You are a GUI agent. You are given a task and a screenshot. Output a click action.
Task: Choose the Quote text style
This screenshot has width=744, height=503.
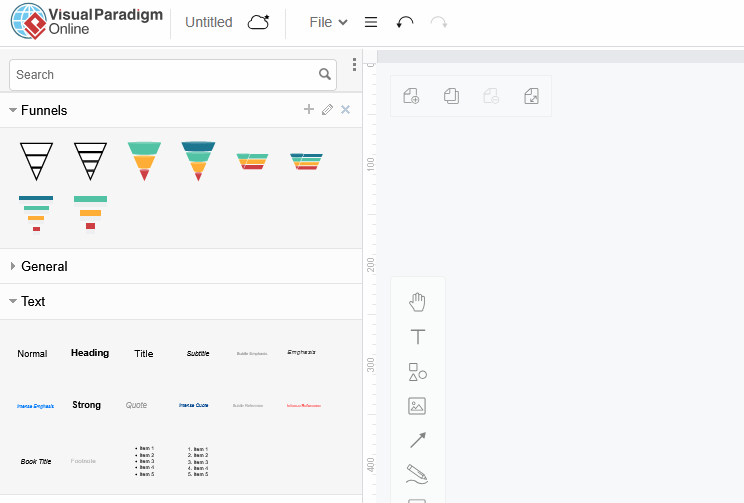coord(136,405)
